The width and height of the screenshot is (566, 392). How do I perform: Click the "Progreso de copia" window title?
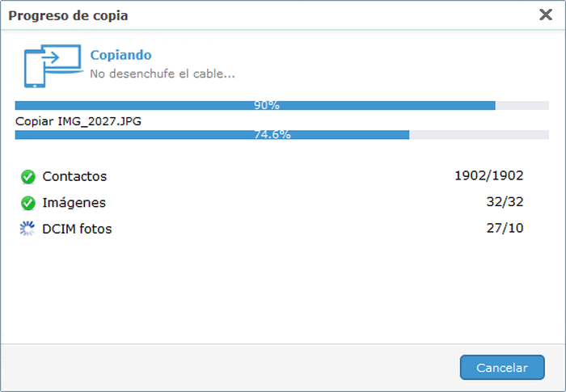point(68,15)
